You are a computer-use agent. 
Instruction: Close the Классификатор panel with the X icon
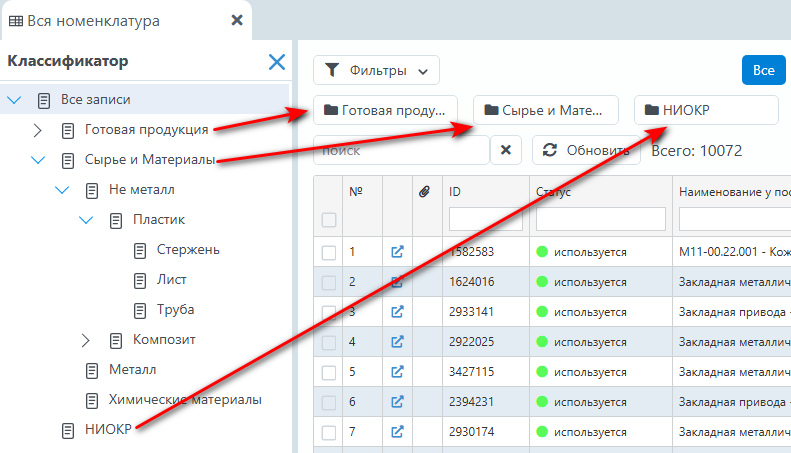coord(277,62)
